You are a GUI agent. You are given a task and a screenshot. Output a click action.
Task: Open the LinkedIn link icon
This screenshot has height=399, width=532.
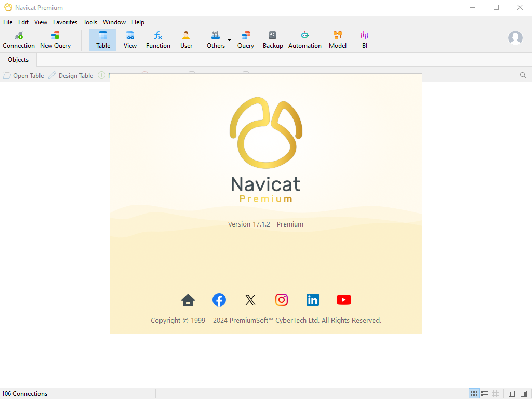tap(312, 300)
